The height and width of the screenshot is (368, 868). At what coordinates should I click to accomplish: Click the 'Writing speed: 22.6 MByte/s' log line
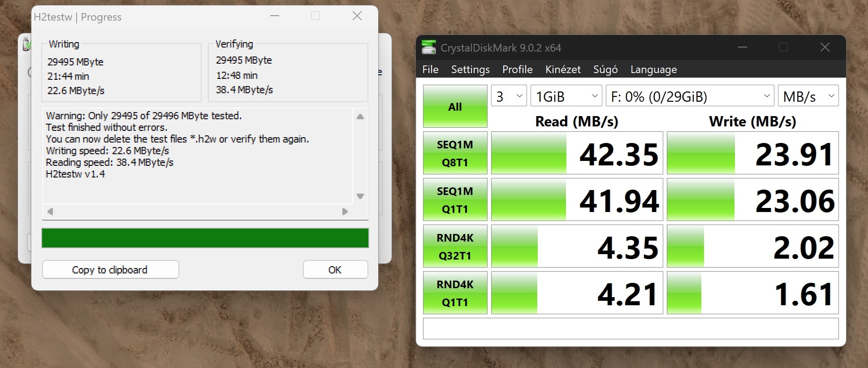click(x=108, y=151)
